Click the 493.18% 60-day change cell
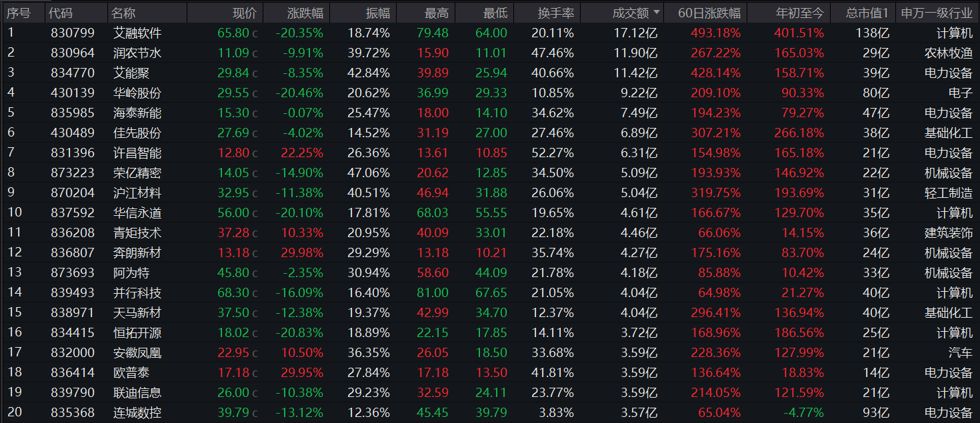This screenshot has width=980, height=423. 716,33
